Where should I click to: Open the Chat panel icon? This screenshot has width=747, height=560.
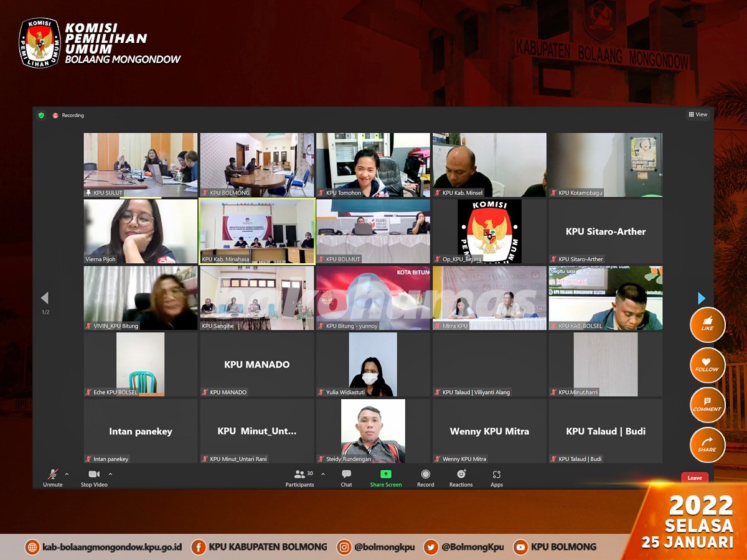(346, 475)
